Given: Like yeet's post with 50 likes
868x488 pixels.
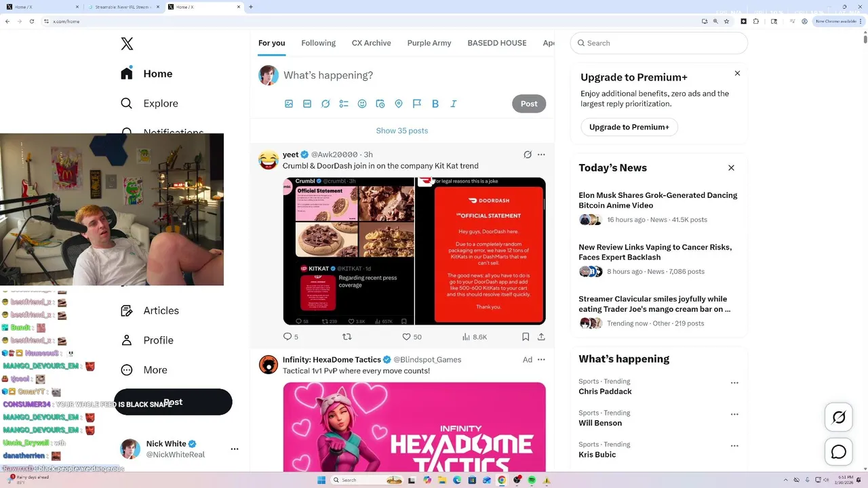Looking at the screenshot, I should (407, 337).
